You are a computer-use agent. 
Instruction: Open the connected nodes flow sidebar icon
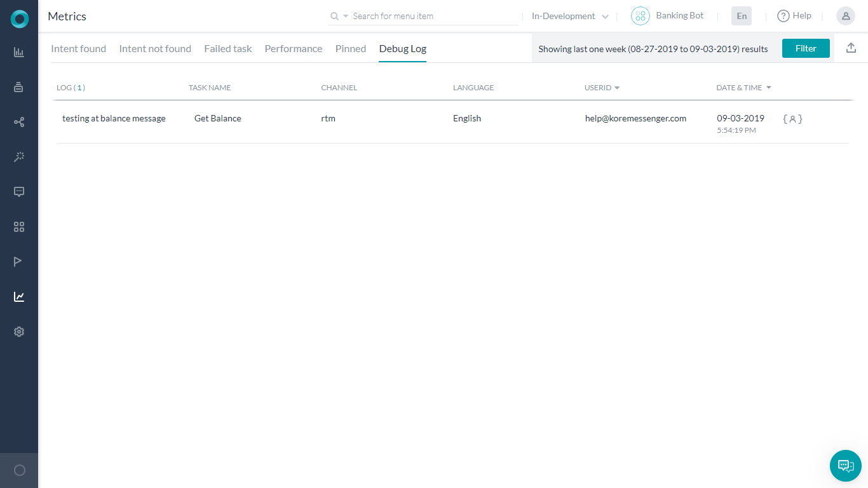pos(19,122)
